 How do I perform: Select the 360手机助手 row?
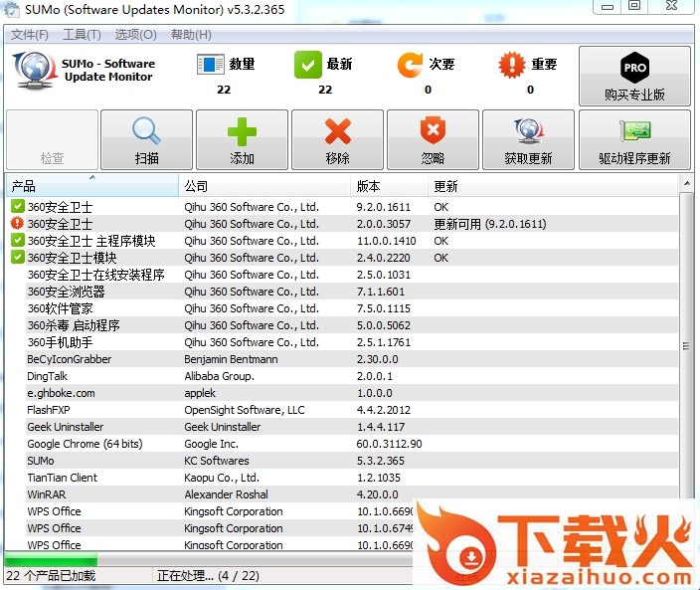coord(342,342)
